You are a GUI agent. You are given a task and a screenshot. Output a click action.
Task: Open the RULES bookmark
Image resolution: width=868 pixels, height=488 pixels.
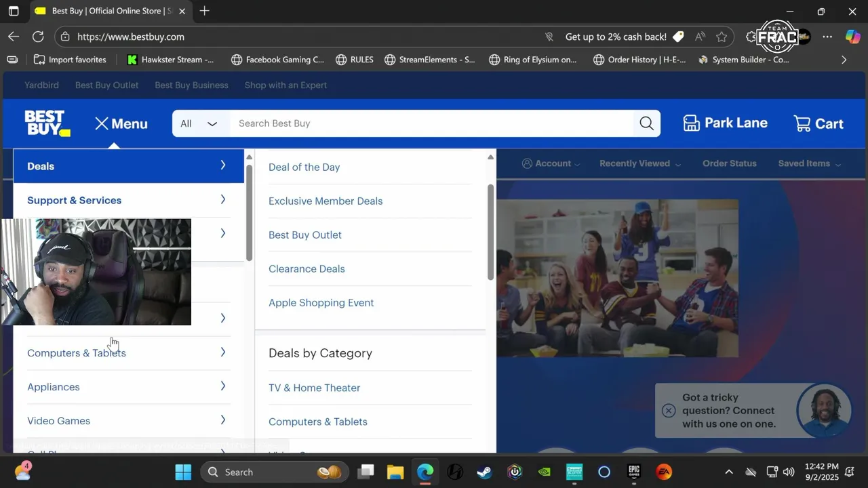point(355,60)
